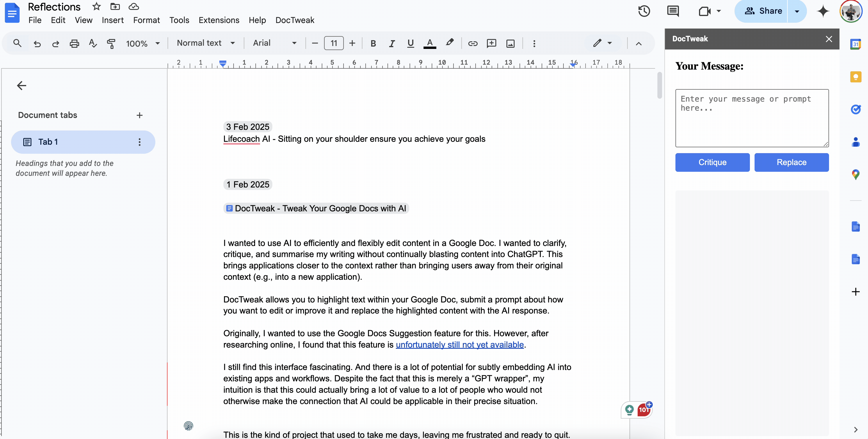Open Google Tasks in the side panel

click(x=855, y=109)
